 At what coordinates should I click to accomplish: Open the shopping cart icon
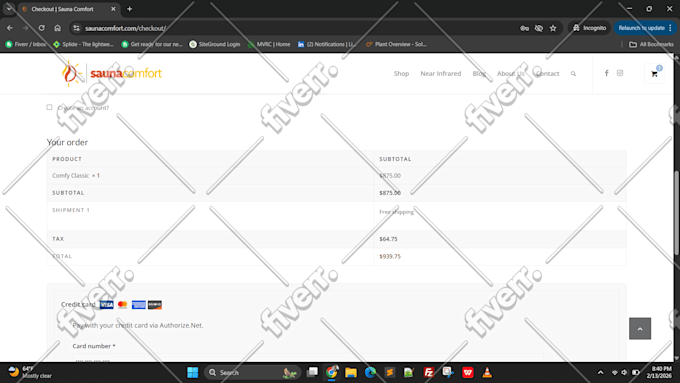point(654,74)
